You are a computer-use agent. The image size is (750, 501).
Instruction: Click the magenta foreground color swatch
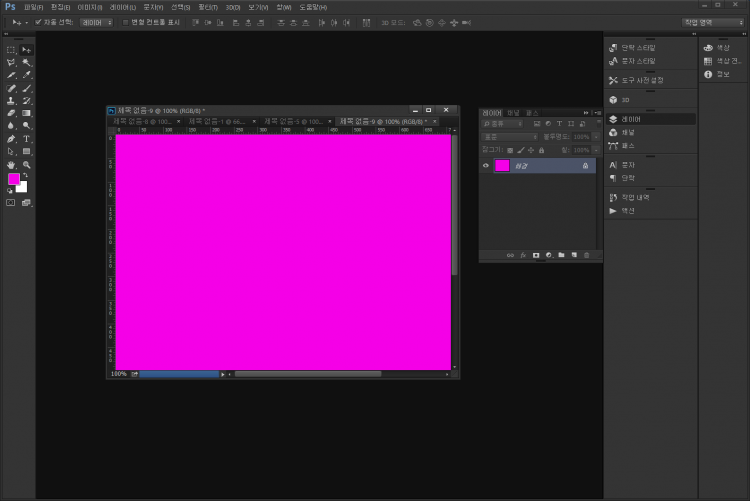click(x=14, y=178)
